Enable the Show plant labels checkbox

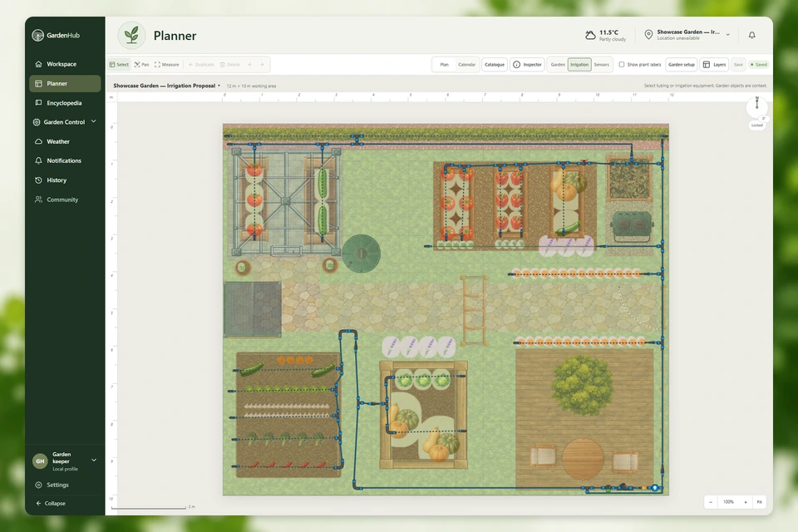pyautogui.click(x=622, y=65)
